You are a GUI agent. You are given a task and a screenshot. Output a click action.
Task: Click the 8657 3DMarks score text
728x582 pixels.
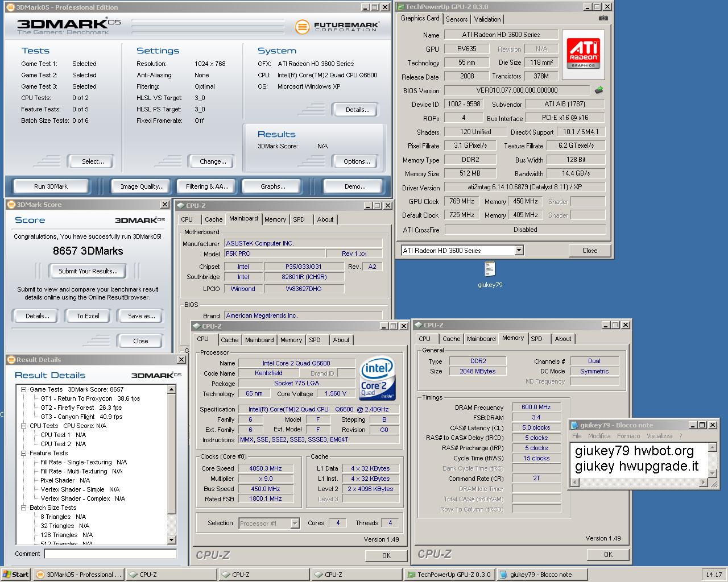88,250
